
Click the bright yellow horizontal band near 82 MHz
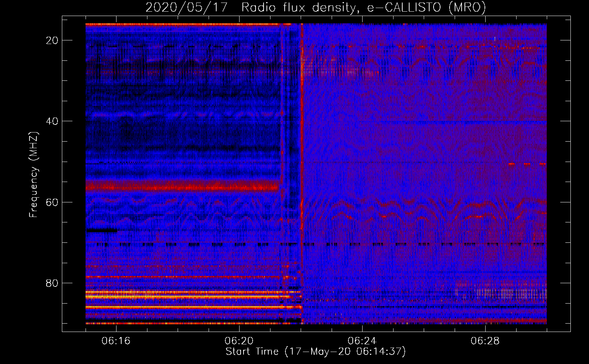tap(193, 292)
